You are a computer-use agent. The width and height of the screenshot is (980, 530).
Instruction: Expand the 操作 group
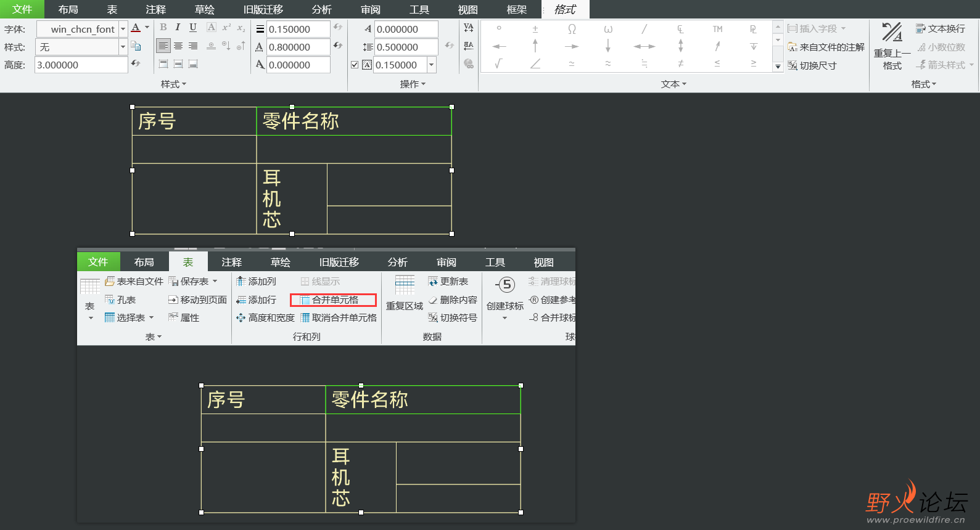(x=413, y=84)
